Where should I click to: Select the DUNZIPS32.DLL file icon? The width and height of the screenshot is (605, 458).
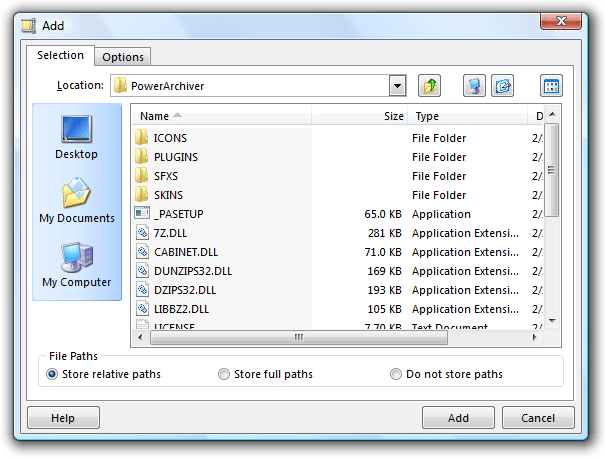[x=142, y=270]
